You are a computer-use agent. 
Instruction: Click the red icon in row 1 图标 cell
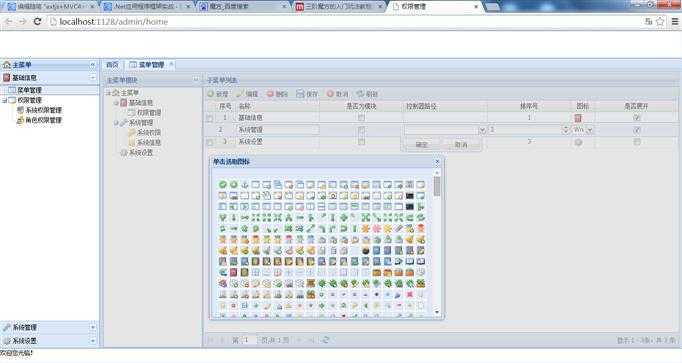point(578,118)
